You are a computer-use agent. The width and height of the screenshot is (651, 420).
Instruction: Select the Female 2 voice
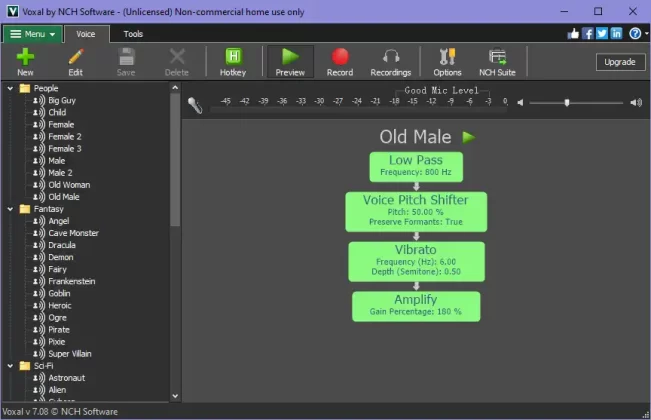[x=65, y=137]
